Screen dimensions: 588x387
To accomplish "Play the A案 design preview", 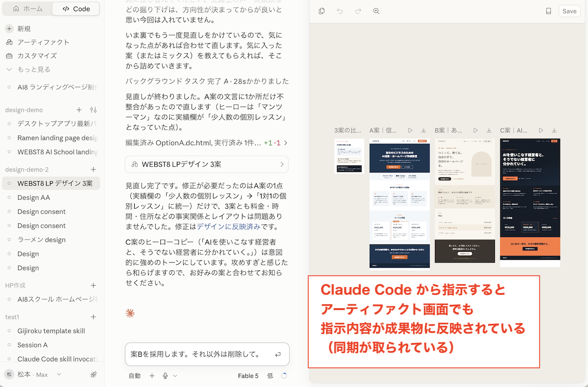I will point(410,130).
